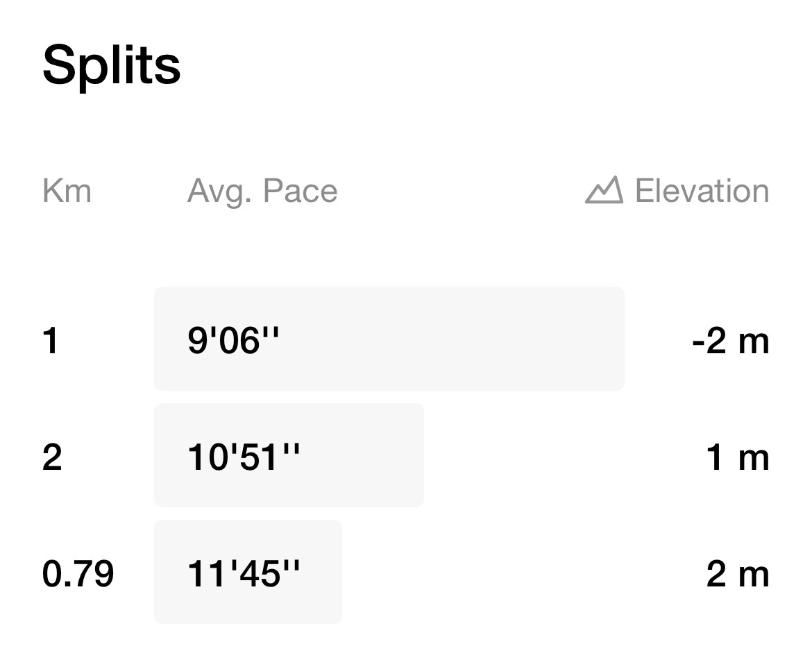Select the 10'51'' pace bar
Image resolution: width=812 pixels, height=660 pixels.
(289, 455)
